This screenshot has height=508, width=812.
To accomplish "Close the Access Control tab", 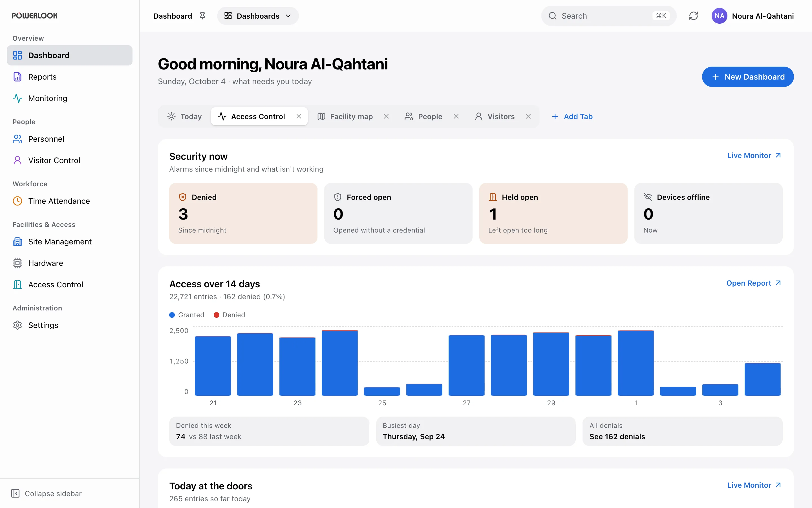I will pos(299,116).
